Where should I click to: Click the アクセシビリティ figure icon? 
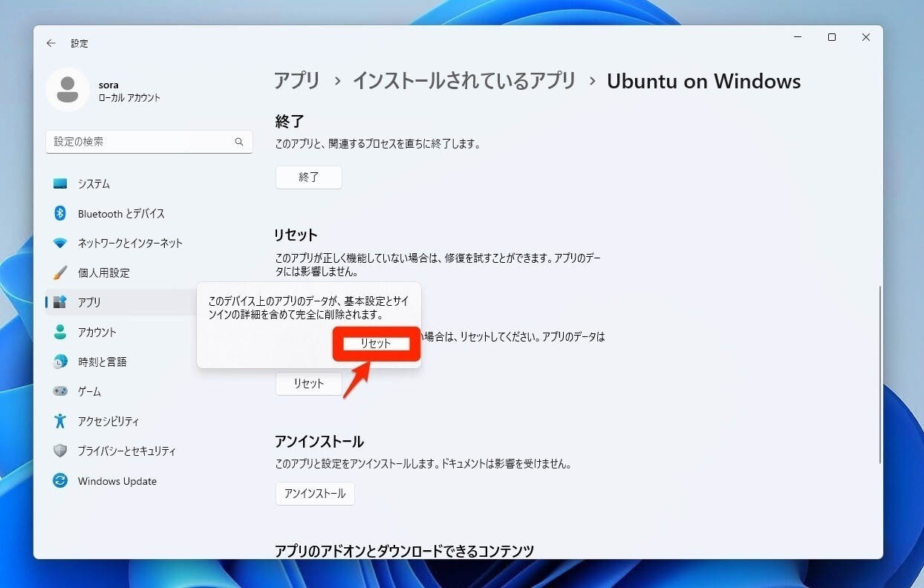pyautogui.click(x=60, y=421)
